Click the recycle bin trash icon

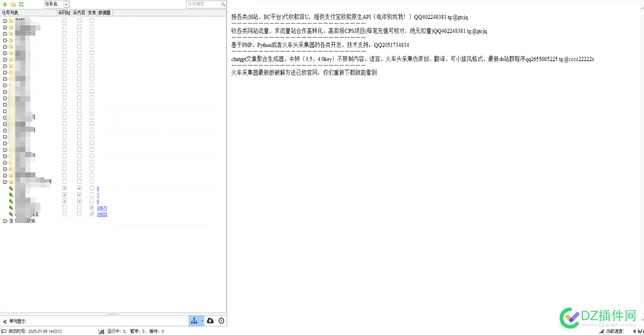point(11,221)
